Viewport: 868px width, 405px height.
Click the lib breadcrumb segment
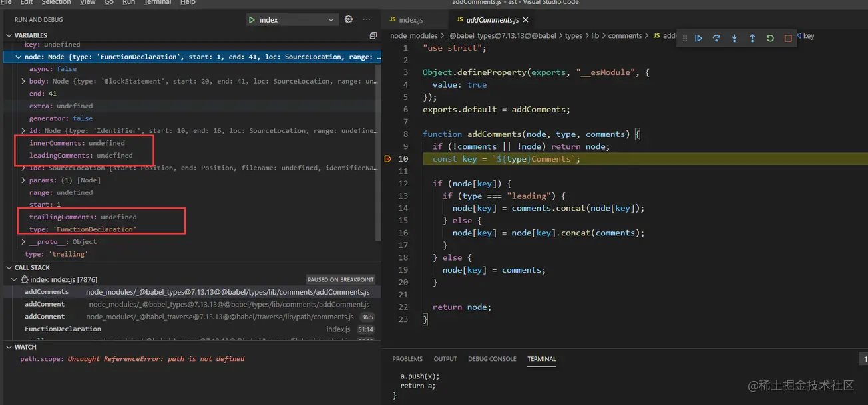595,36
